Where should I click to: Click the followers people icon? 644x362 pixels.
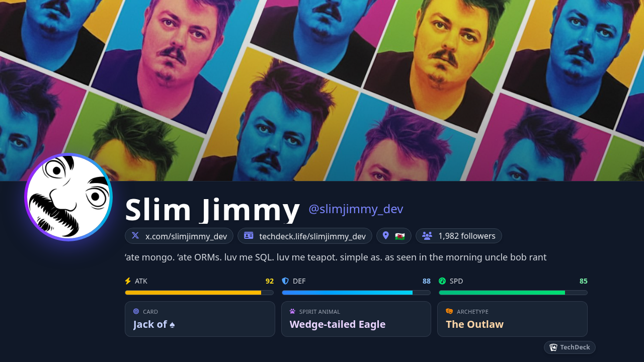click(x=427, y=235)
